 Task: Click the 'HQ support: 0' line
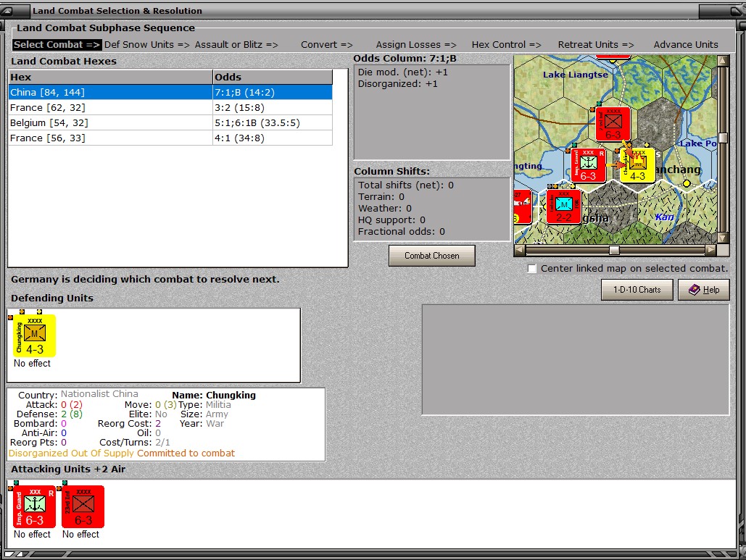click(391, 220)
